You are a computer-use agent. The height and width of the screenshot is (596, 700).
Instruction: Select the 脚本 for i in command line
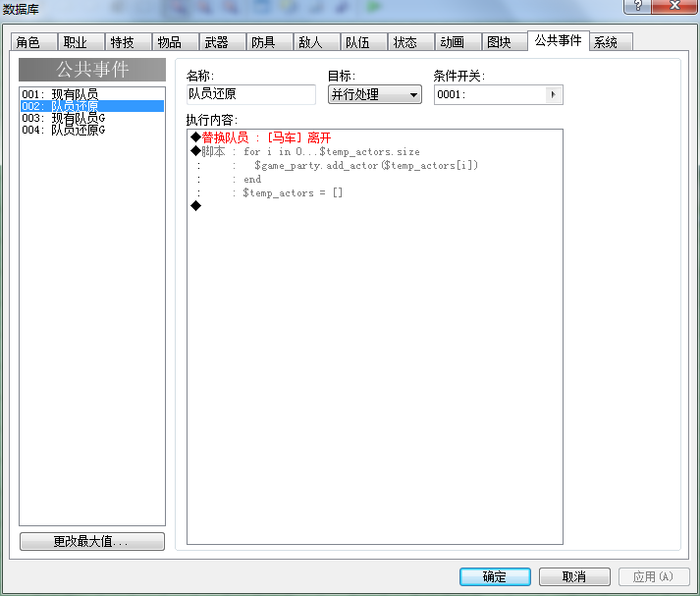[375, 152]
